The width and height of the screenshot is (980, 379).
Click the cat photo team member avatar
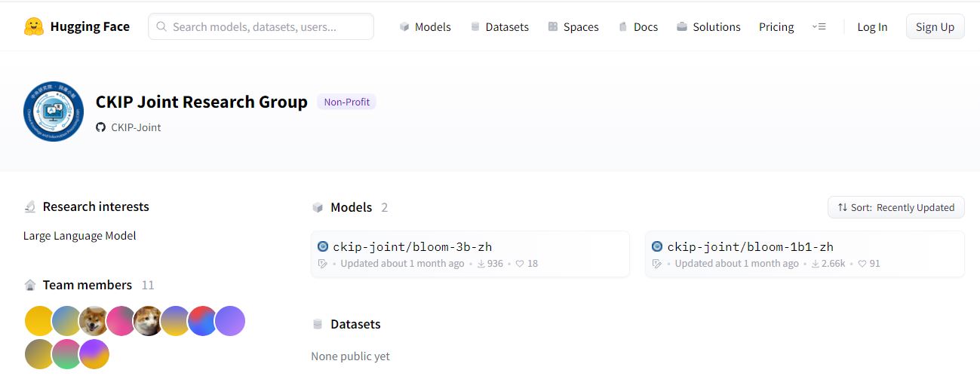pyautogui.click(x=148, y=321)
